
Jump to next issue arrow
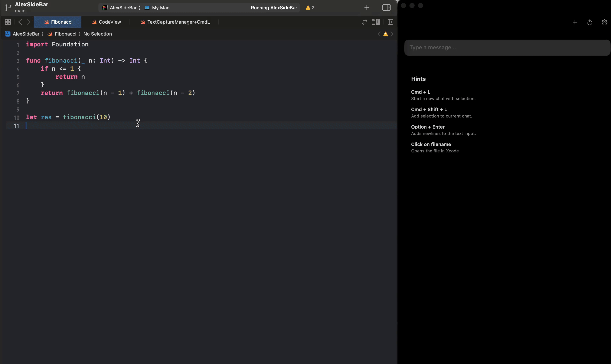(x=392, y=34)
